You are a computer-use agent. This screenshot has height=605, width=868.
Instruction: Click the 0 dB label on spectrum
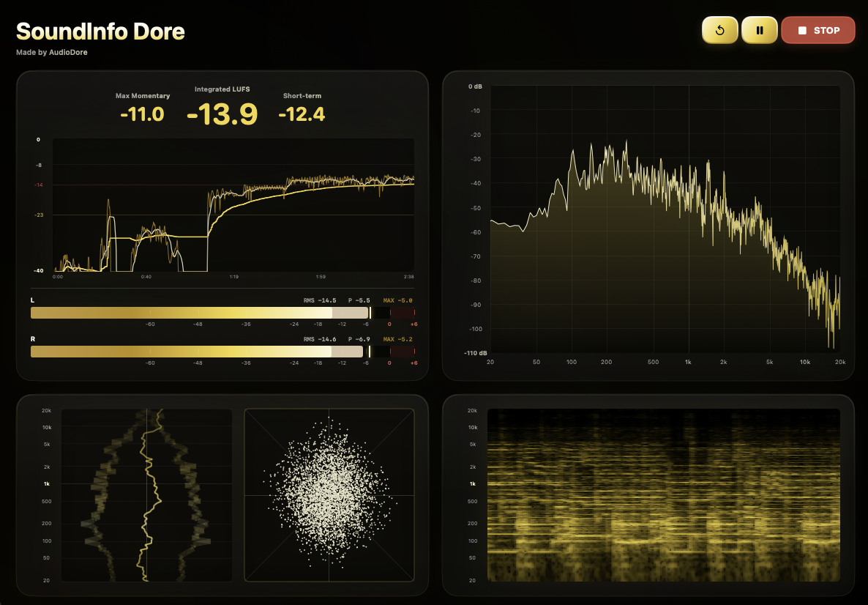click(x=475, y=86)
